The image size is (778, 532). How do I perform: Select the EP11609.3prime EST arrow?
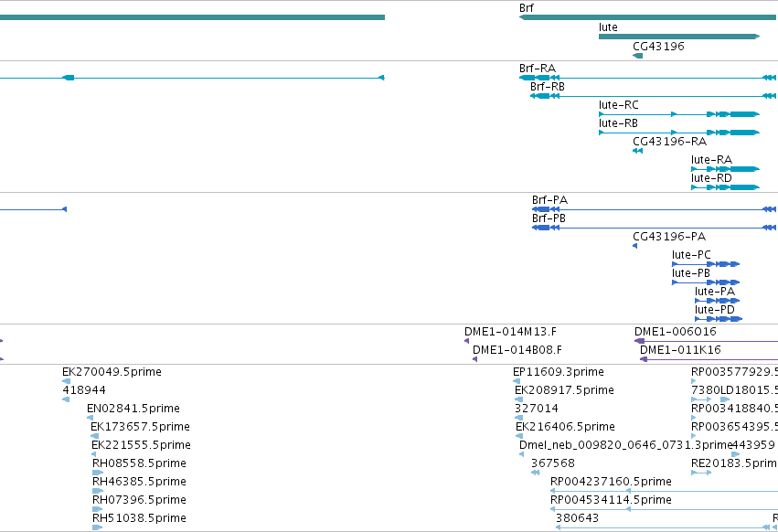click(x=517, y=381)
